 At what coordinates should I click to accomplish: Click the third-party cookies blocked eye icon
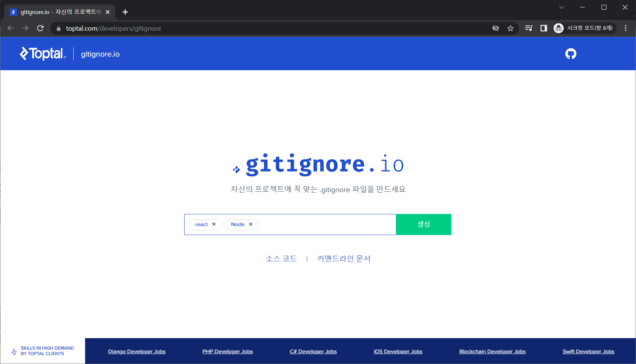496,28
